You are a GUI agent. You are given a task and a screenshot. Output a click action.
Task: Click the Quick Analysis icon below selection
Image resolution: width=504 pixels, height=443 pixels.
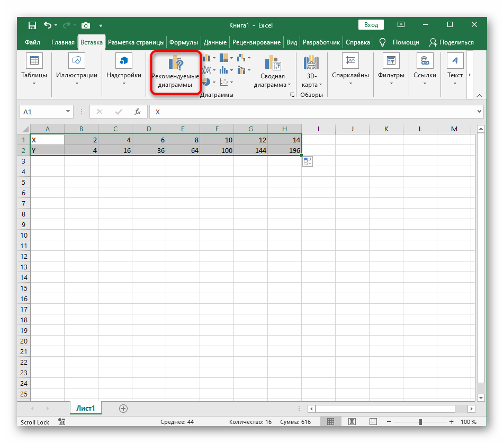coord(308,161)
